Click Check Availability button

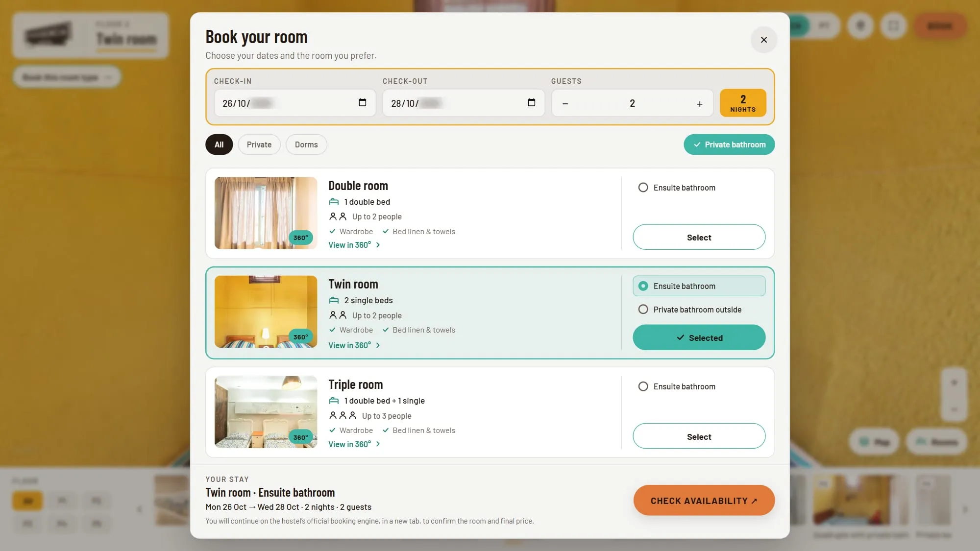(704, 500)
